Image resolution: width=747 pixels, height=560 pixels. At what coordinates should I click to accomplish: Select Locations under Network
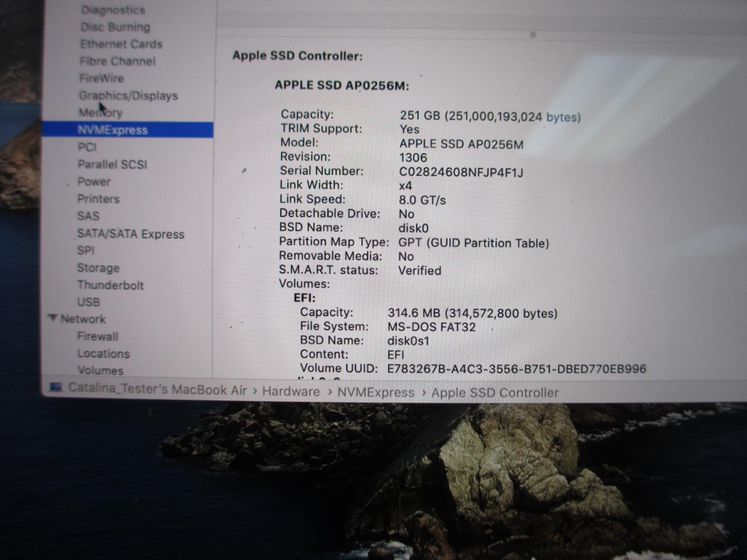104,354
